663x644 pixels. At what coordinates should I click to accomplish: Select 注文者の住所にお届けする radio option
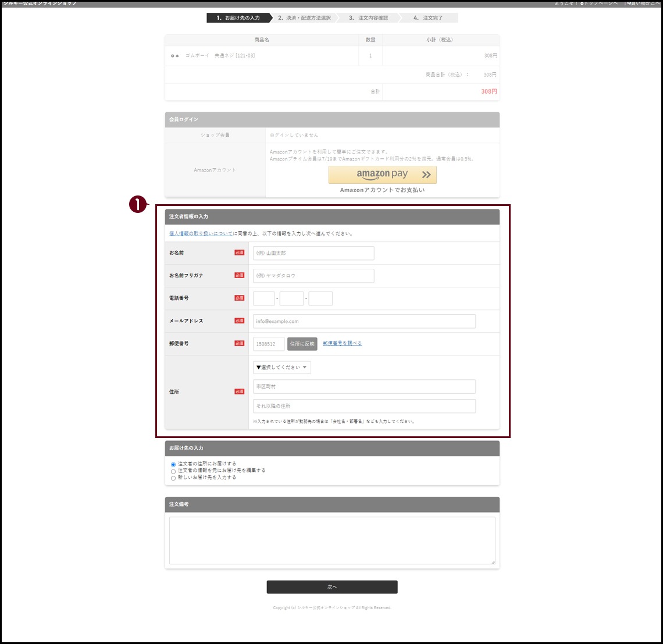tap(173, 464)
